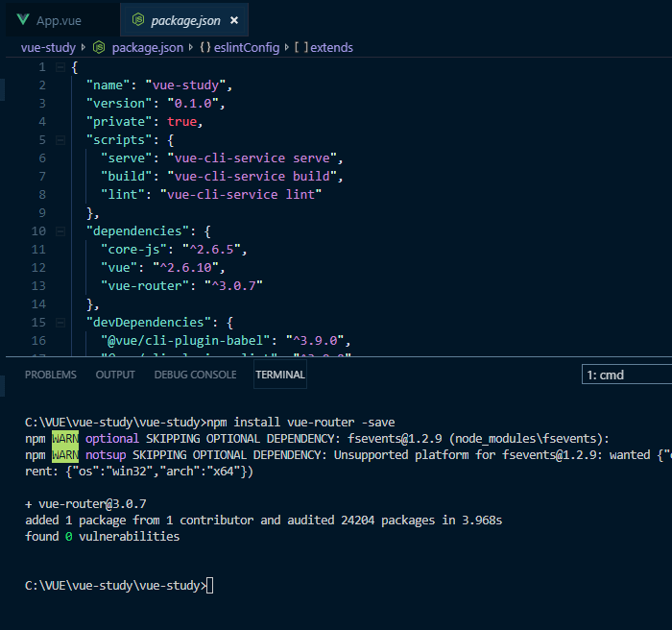672x630 pixels.
Task: Click line number 9 in the gutter
Action: point(42,213)
